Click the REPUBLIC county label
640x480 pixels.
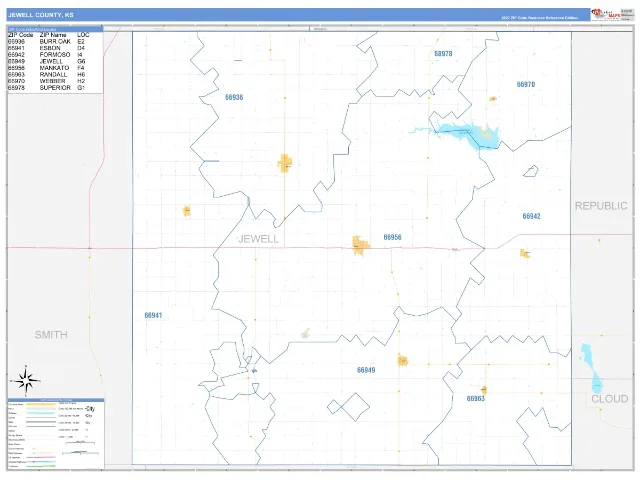(x=601, y=206)
